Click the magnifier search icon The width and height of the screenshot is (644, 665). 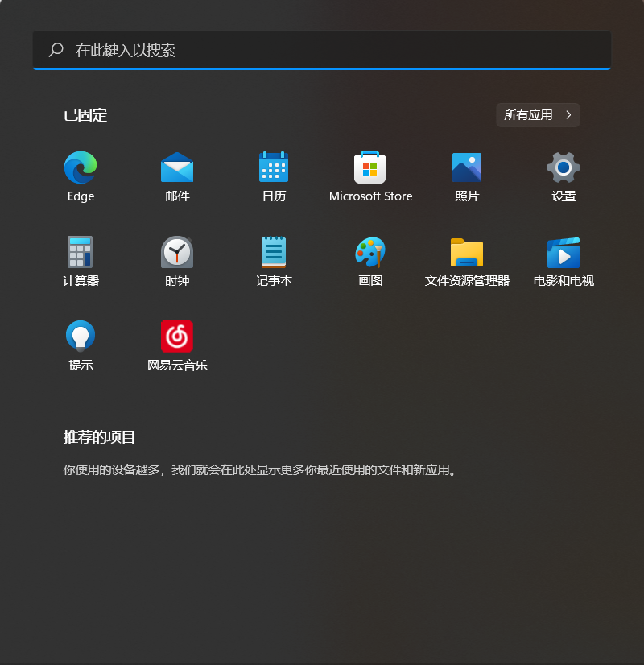click(56, 50)
